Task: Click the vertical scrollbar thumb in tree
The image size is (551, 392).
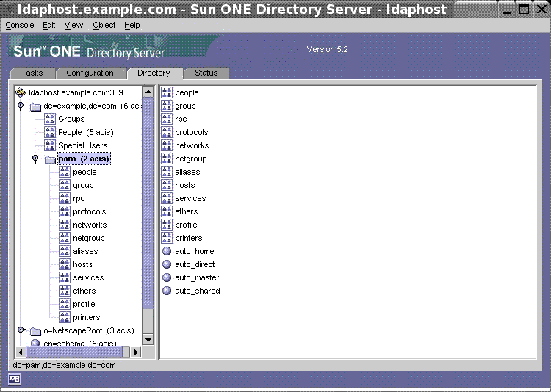Action: pyautogui.click(x=148, y=203)
